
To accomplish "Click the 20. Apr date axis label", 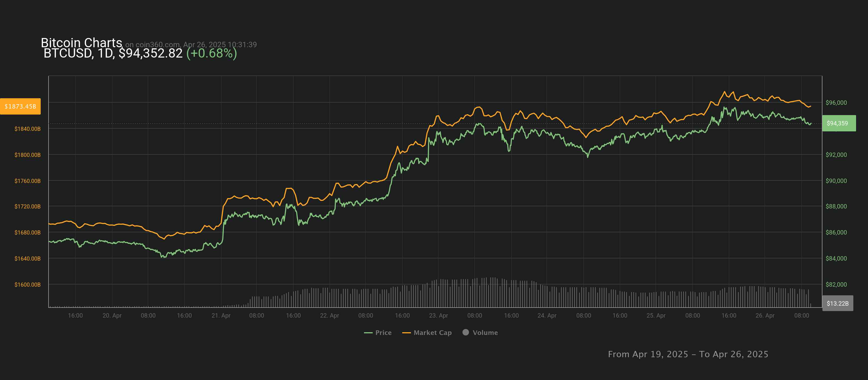I will coord(112,316).
